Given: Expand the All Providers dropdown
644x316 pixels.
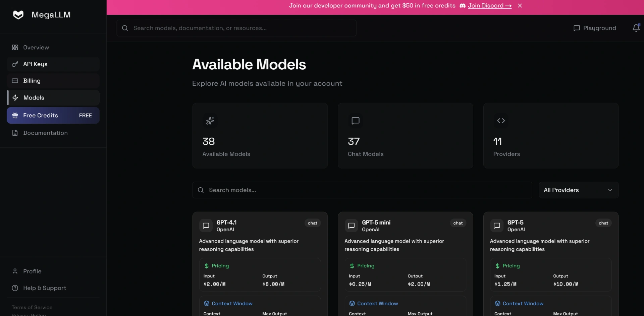Looking at the screenshot, I should [x=578, y=190].
